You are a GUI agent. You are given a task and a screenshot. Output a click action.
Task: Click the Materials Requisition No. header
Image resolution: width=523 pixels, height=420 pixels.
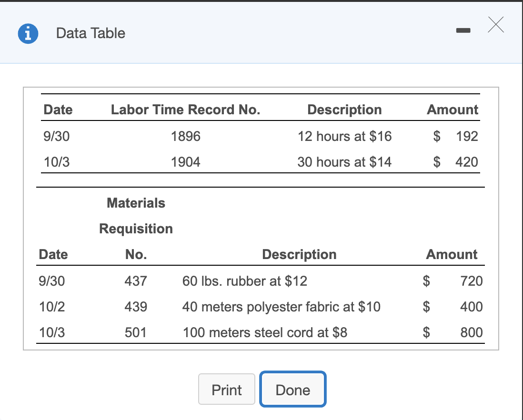tap(136, 229)
